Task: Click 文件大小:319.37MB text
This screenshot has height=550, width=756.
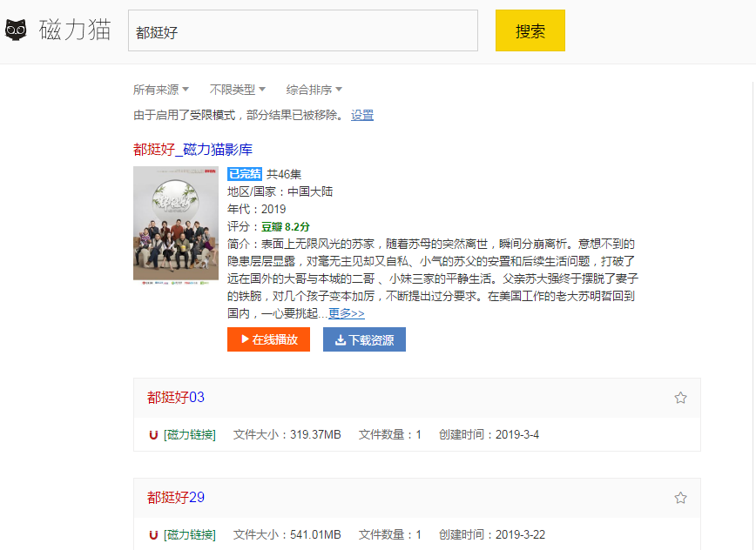Action: (x=287, y=435)
